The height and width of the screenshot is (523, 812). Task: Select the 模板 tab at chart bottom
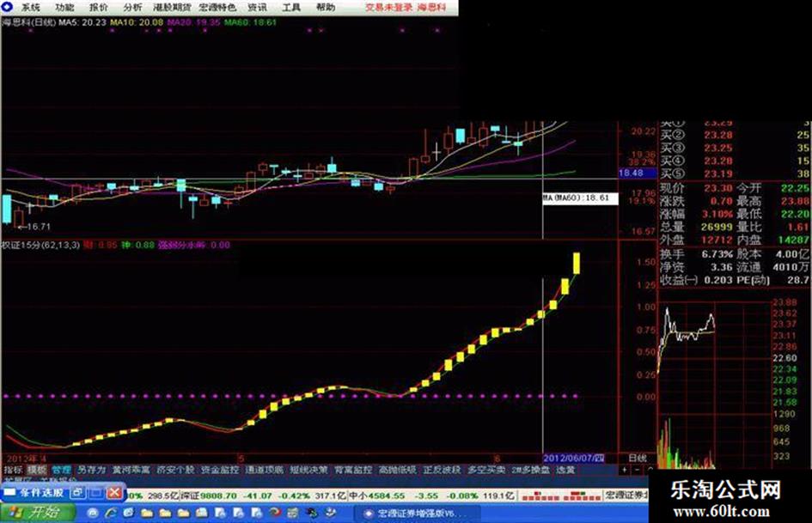(37, 470)
